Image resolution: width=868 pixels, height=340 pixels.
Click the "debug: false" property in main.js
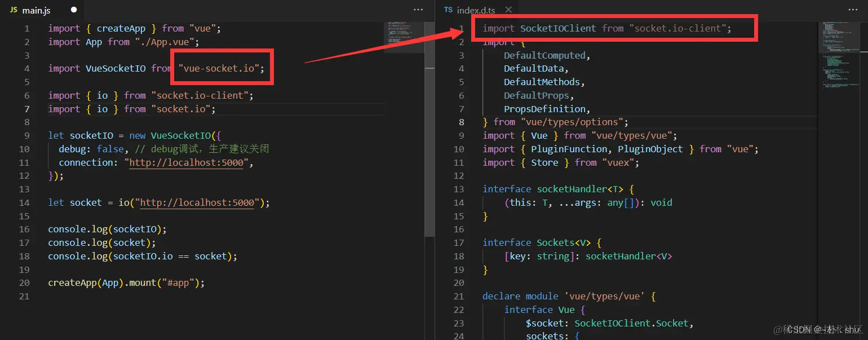[x=91, y=149]
